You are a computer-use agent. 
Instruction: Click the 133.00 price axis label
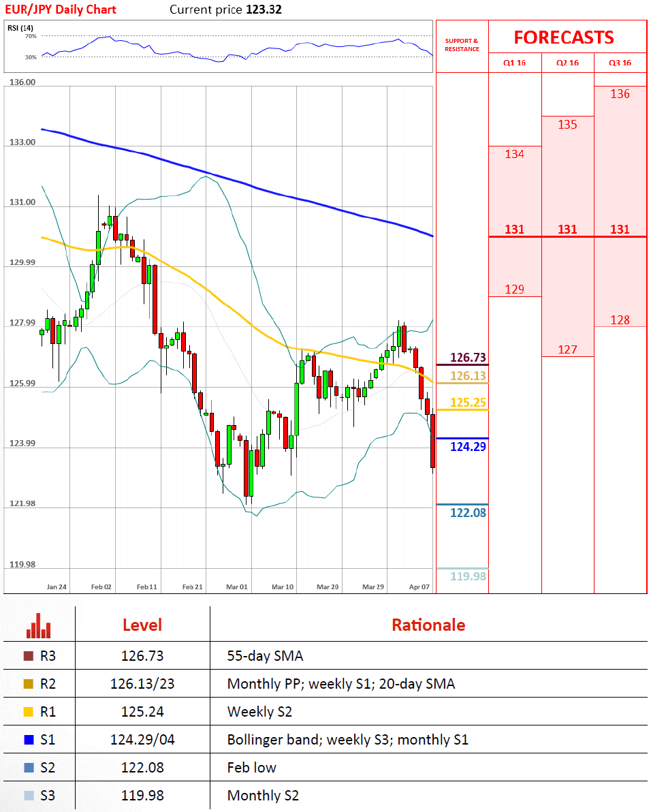(x=22, y=142)
